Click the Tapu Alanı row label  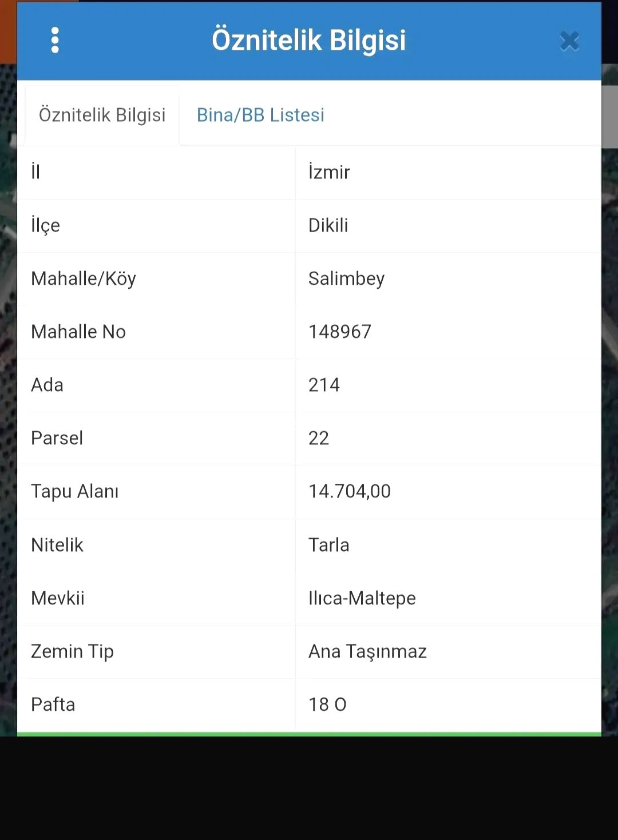point(74,491)
